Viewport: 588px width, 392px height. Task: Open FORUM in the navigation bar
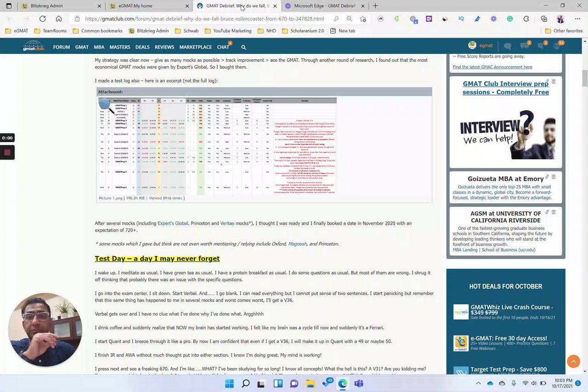point(61,47)
